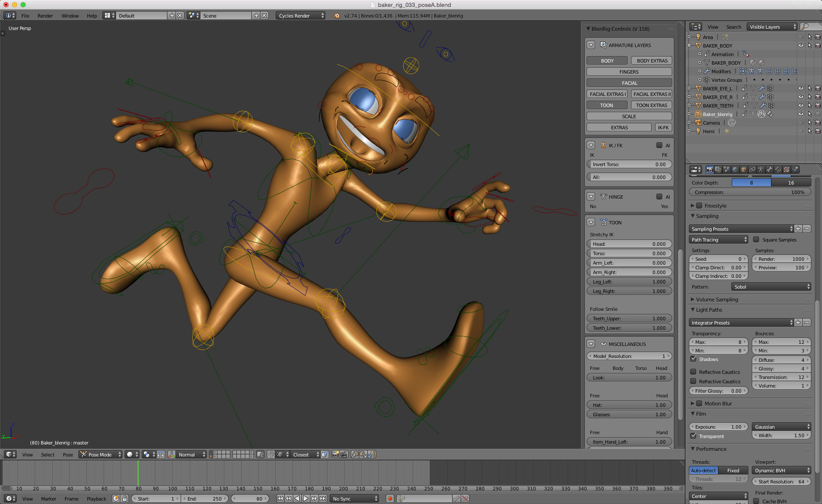This screenshot has width=822, height=504.
Task: Click the FINGERS armature layer button
Action: [628, 72]
